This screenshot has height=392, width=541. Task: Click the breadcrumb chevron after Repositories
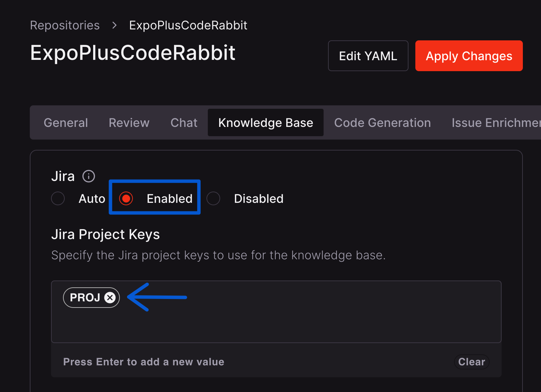[x=114, y=25]
